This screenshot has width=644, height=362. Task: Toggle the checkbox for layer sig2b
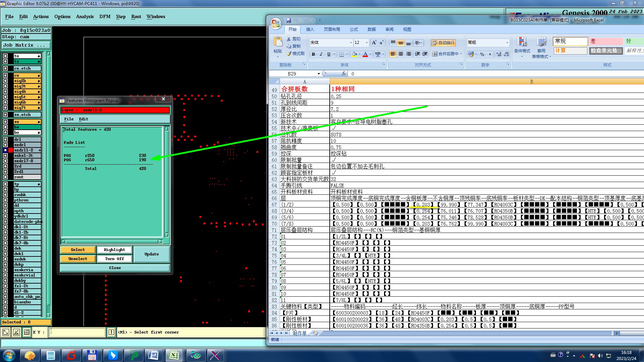(x=5, y=81)
